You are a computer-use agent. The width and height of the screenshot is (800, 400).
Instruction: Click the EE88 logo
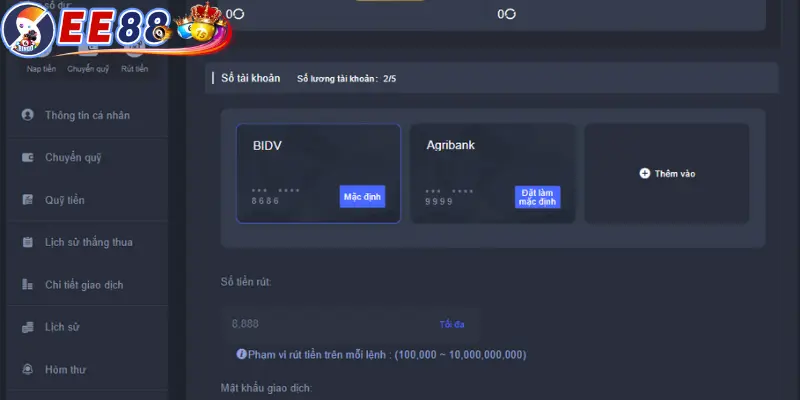[x=116, y=29]
